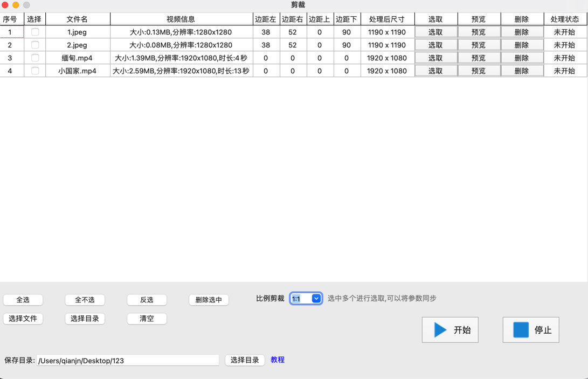Click 清空 to clear the list
The width and height of the screenshot is (588, 379).
coord(147,319)
